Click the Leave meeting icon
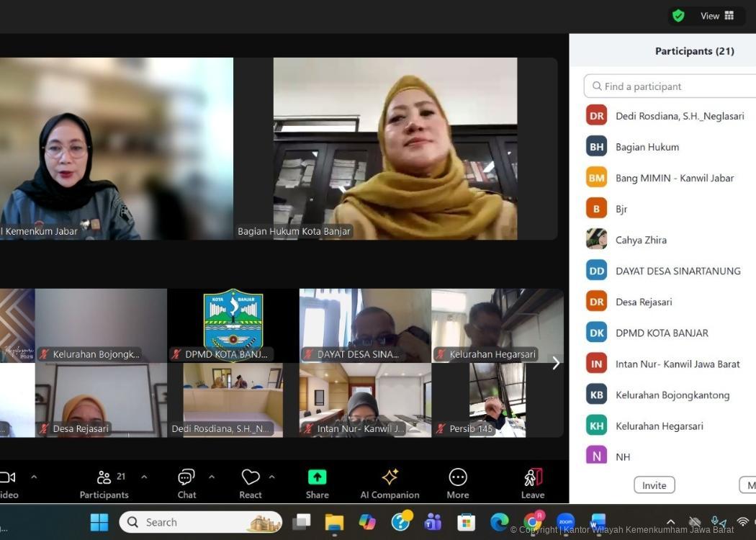 click(x=533, y=477)
